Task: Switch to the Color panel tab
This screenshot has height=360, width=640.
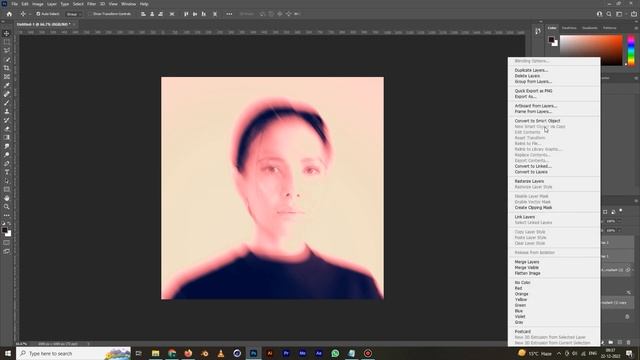Action: click(552, 28)
